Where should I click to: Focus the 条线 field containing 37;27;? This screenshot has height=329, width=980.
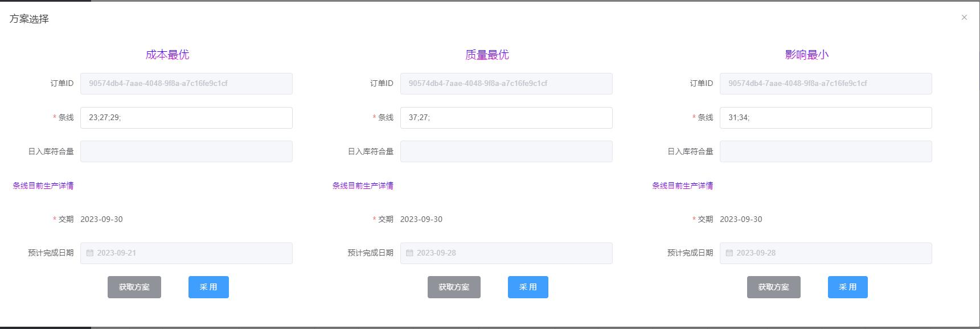[506, 118]
